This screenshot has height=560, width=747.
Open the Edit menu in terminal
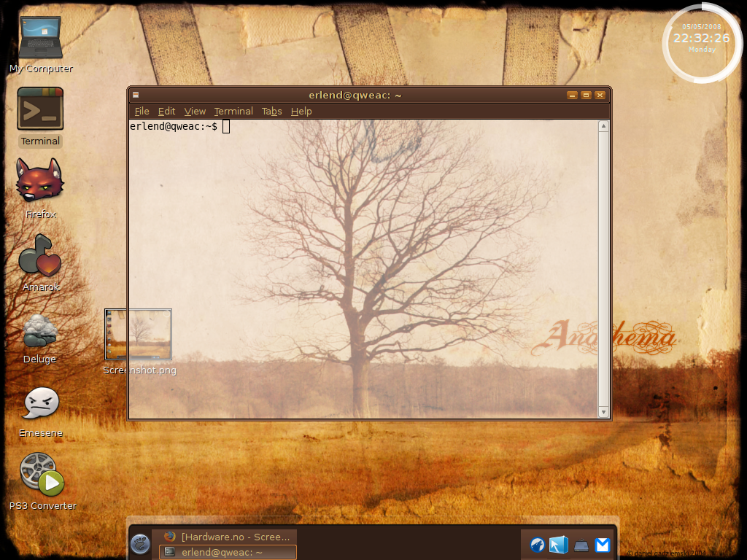(x=167, y=112)
